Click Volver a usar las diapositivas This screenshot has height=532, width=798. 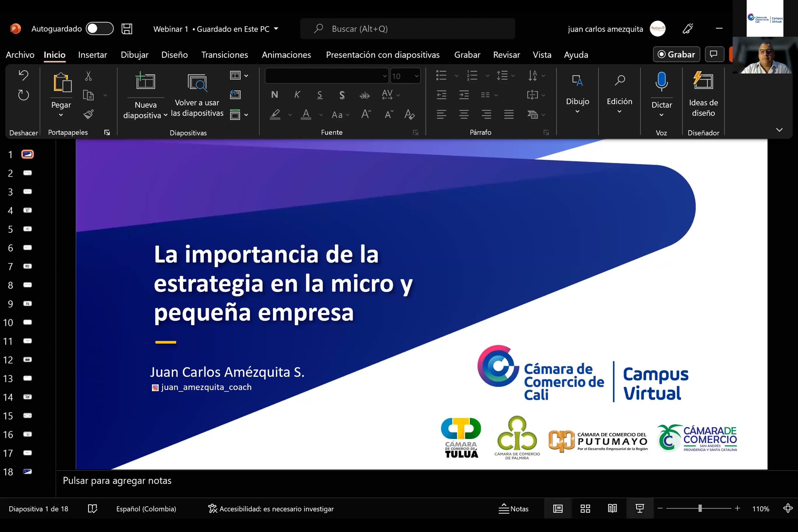(197, 95)
